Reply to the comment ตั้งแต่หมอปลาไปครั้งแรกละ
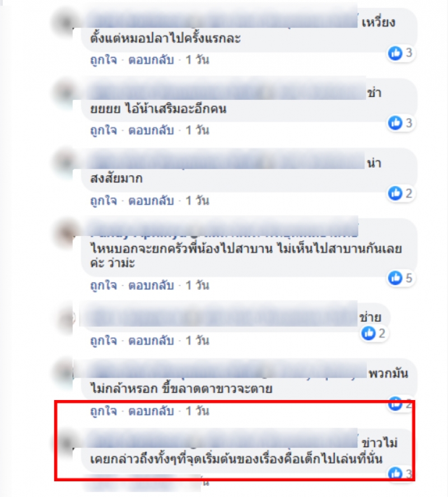The width and height of the screenshot is (448, 497). pyautogui.click(x=151, y=59)
